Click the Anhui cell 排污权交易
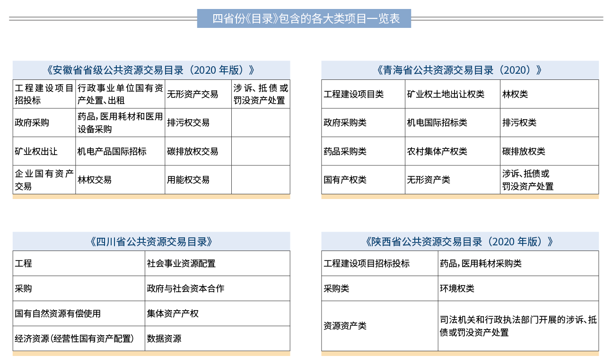Image resolution: width=613 pixels, height=364 pixels. [x=198, y=123]
